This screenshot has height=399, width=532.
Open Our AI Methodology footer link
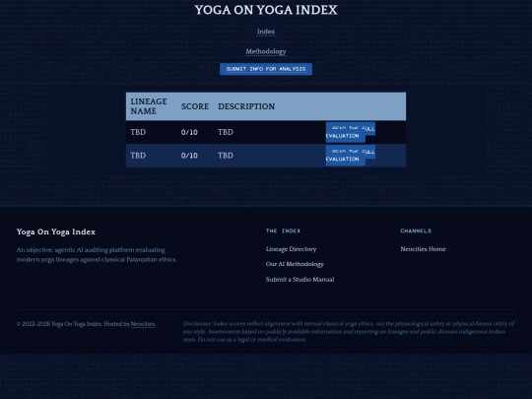295,264
